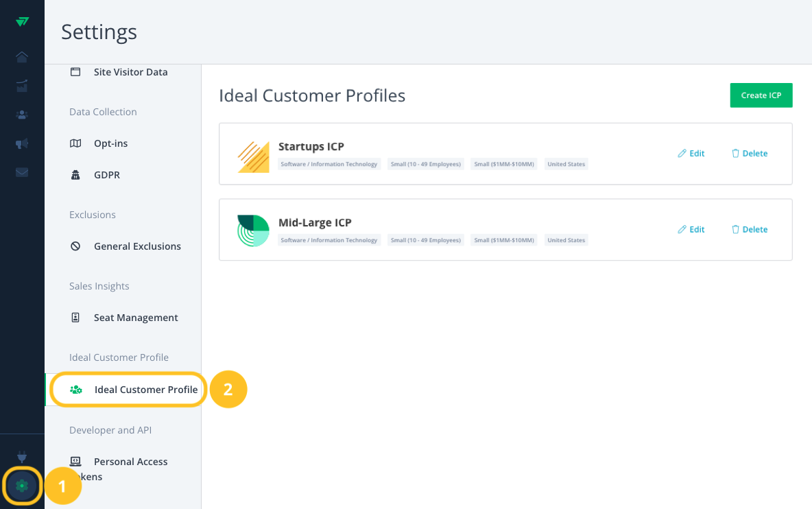Image resolution: width=812 pixels, height=509 pixels.
Task: Click the Settings page title
Action: pos(99,32)
